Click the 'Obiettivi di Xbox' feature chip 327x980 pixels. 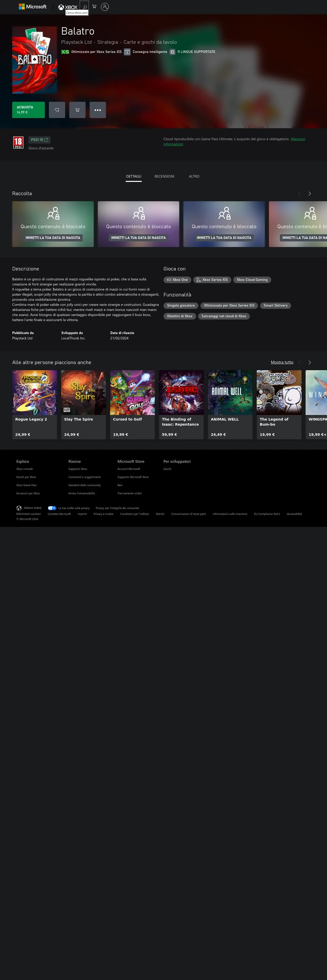[180, 316]
